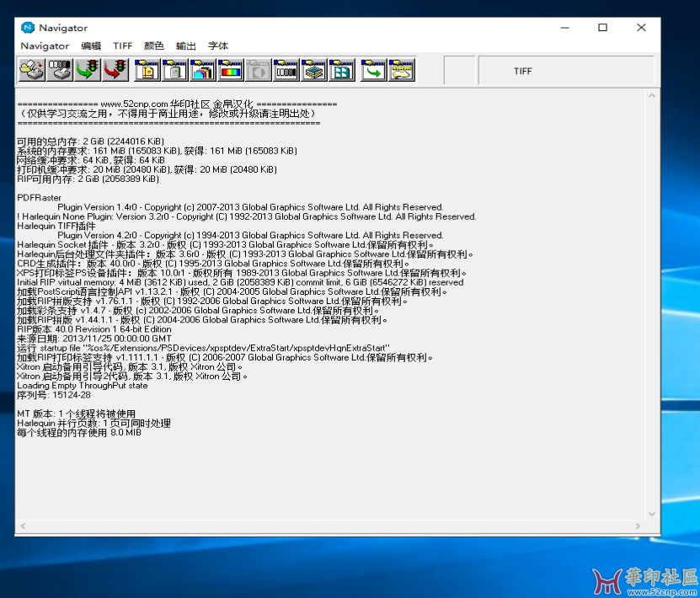This screenshot has height=598, width=700.
Task: Click the 'MT 版本: 1 个线程将被使用' line
Action: pyautogui.click(x=77, y=414)
